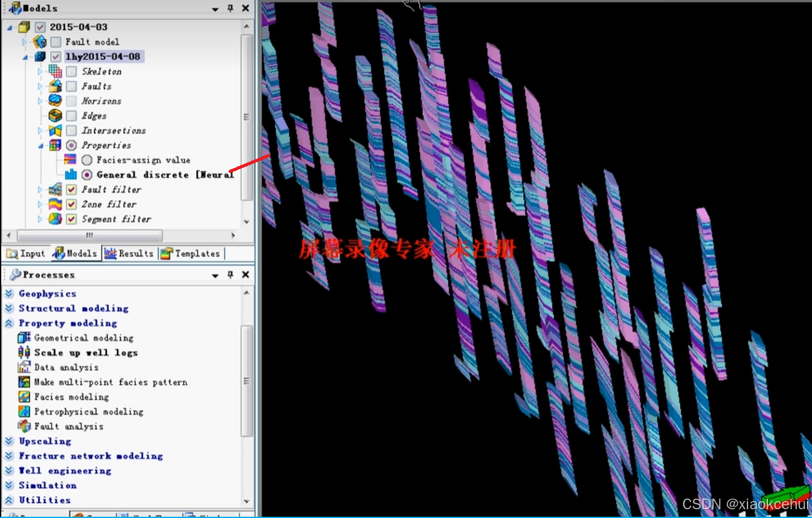Expand the Fault model node
This screenshot has height=518, width=812.
(x=25, y=42)
